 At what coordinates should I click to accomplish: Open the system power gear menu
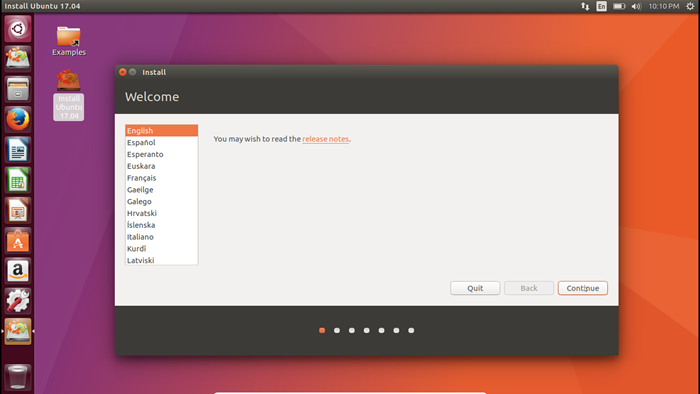[x=690, y=6]
